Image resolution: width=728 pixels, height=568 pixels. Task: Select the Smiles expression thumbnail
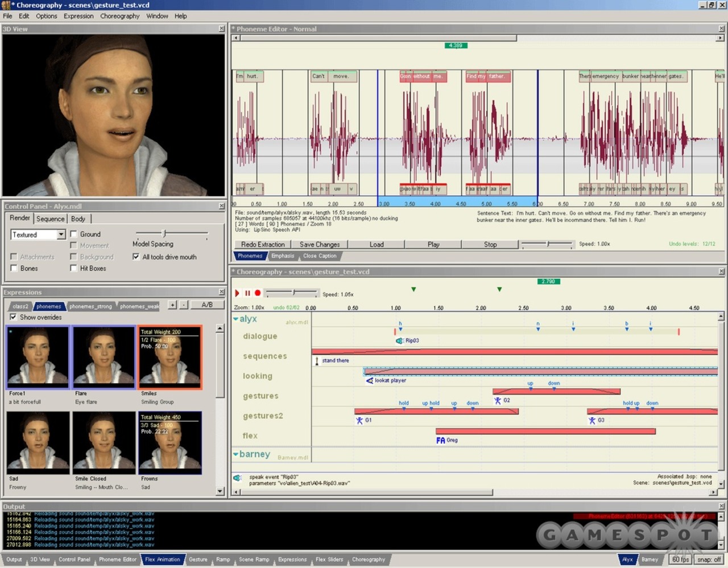coord(170,357)
